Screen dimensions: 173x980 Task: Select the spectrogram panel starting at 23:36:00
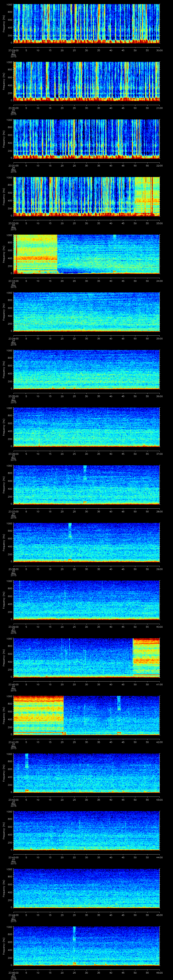pyautogui.click(x=86, y=427)
